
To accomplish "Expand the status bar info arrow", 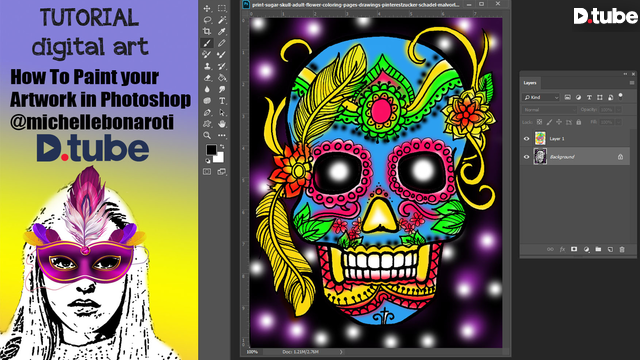I will coord(341,351).
